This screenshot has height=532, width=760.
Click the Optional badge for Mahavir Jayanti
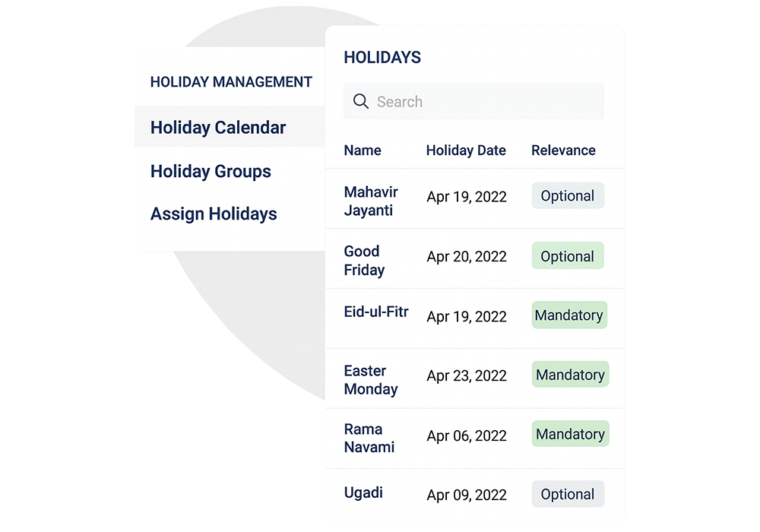568,195
